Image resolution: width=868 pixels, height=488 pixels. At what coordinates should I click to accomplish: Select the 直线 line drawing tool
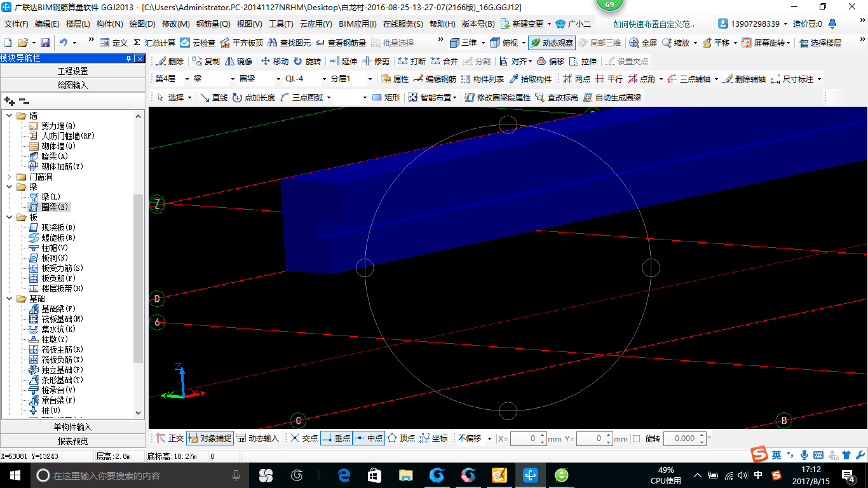[214, 97]
